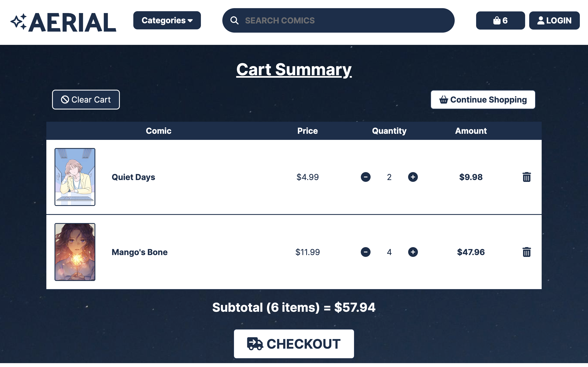This screenshot has height=367, width=588.
Task: Click the prohibition icon on Clear Cart
Action: click(65, 99)
